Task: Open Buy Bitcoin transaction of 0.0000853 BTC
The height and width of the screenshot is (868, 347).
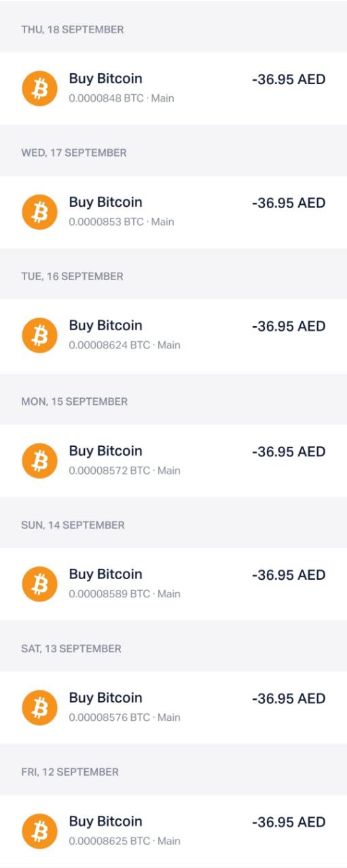Action: coord(173,212)
